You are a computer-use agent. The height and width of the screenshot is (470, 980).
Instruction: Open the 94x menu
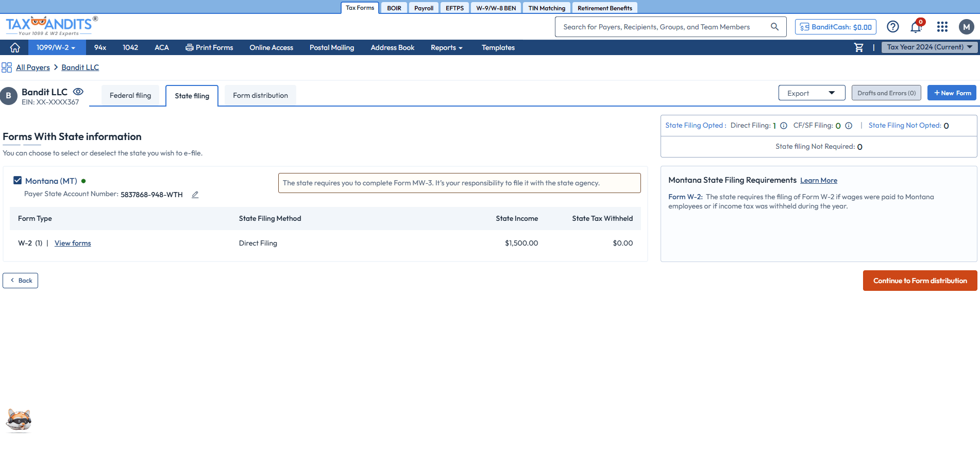tap(100, 47)
